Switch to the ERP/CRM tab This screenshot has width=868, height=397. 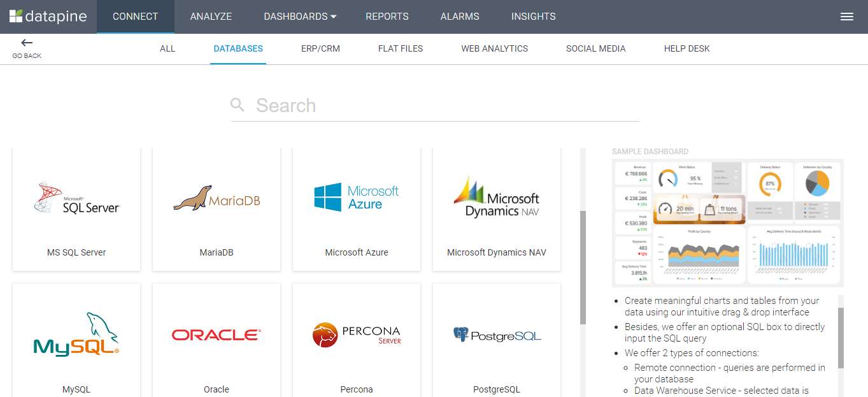point(320,48)
